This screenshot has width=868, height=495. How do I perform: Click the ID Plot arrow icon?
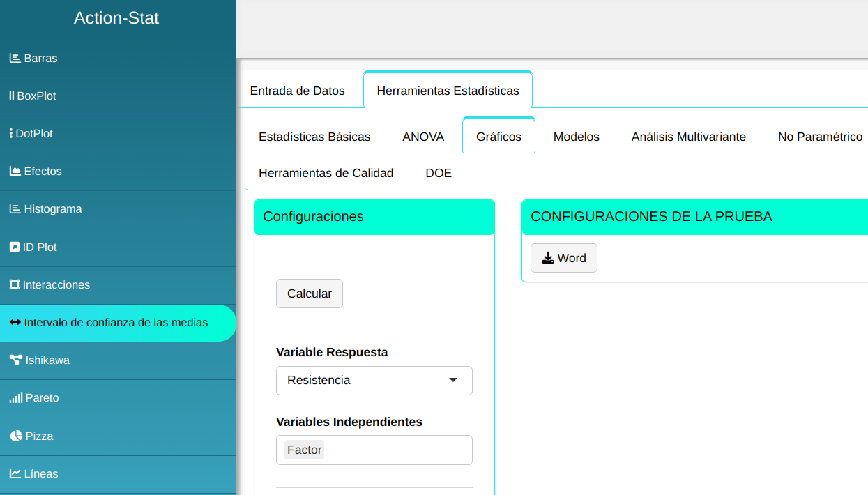(14, 247)
